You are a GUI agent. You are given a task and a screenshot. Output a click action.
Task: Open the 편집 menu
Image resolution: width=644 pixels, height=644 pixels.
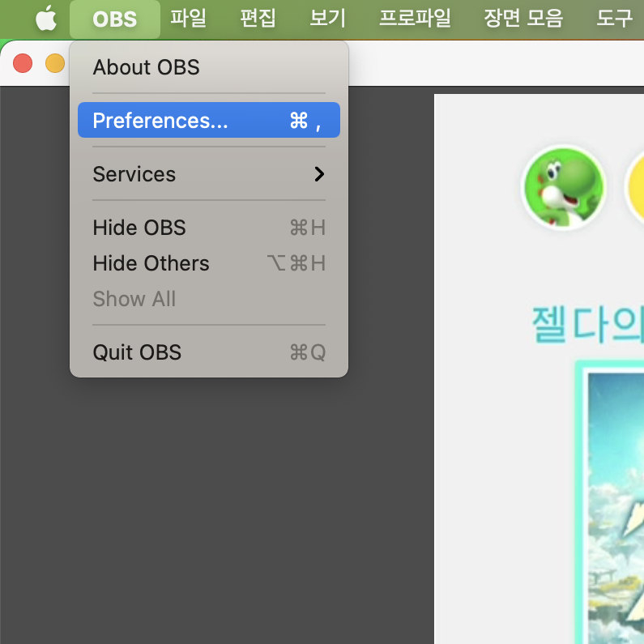(258, 19)
